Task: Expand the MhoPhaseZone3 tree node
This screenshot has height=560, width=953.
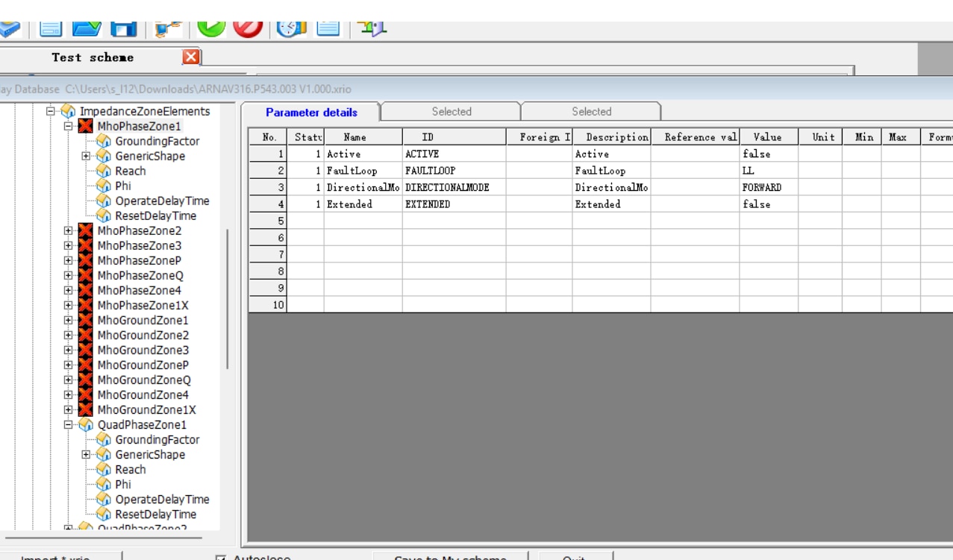Action: (69, 245)
